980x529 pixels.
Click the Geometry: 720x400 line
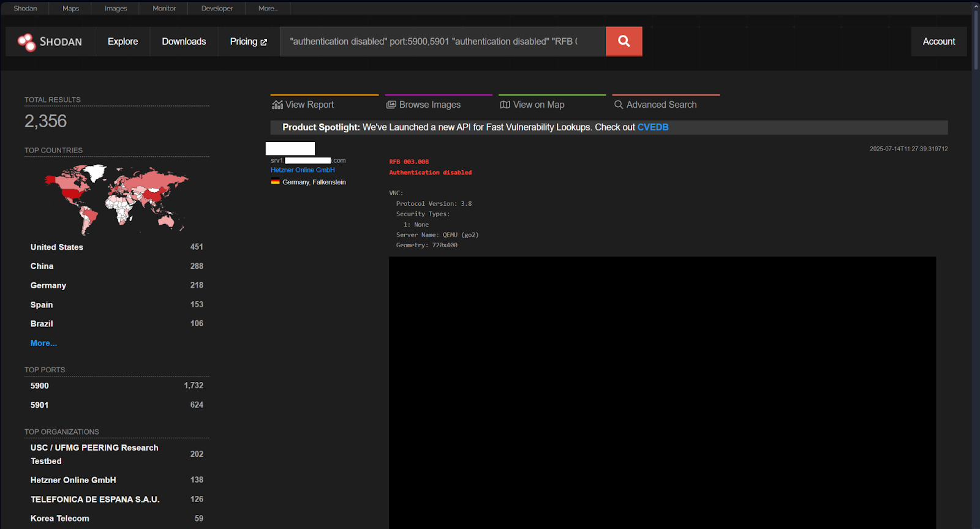(426, 245)
